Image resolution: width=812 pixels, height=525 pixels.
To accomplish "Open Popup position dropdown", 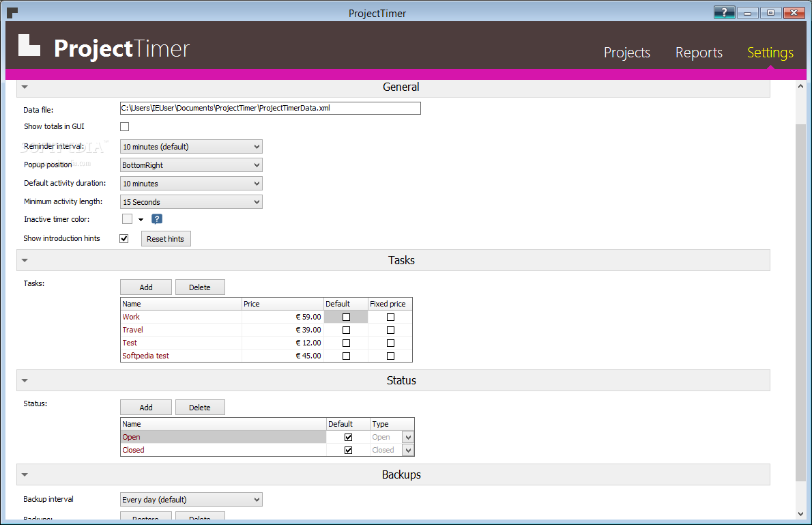I will (x=191, y=165).
